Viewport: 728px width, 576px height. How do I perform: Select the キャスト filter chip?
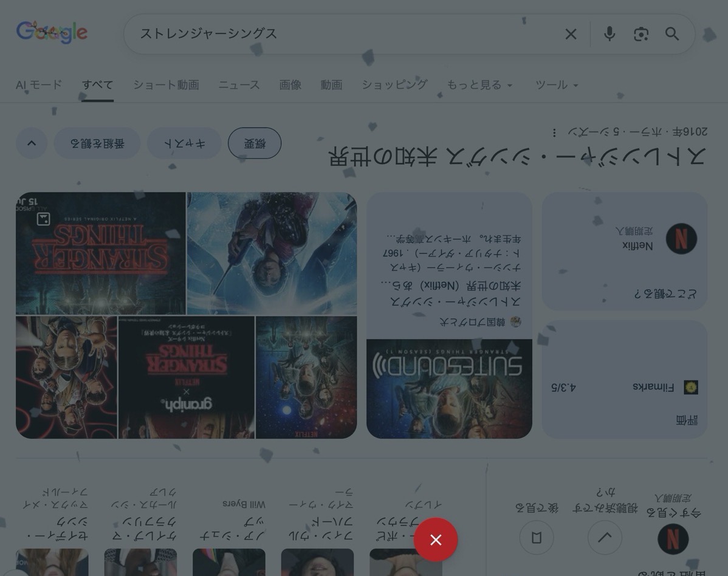[x=184, y=143]
